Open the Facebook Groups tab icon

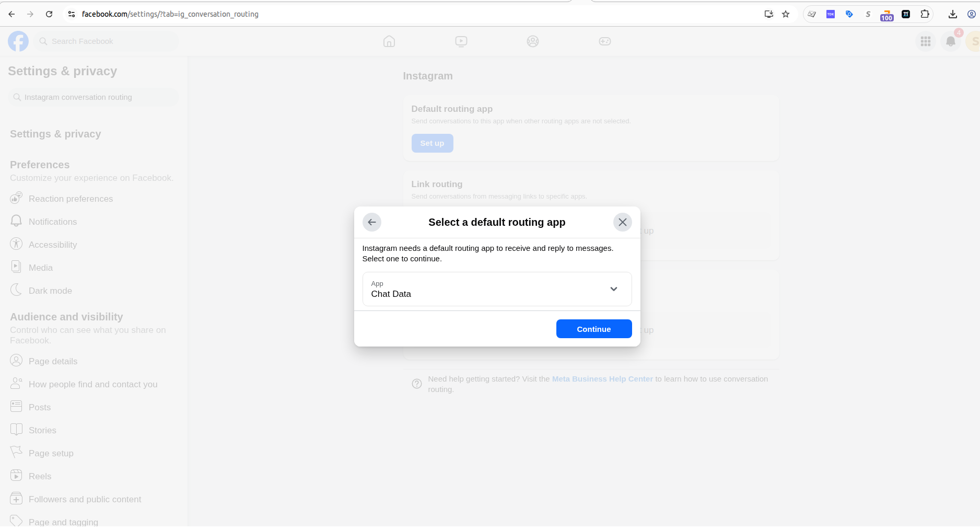pos(533,41)
